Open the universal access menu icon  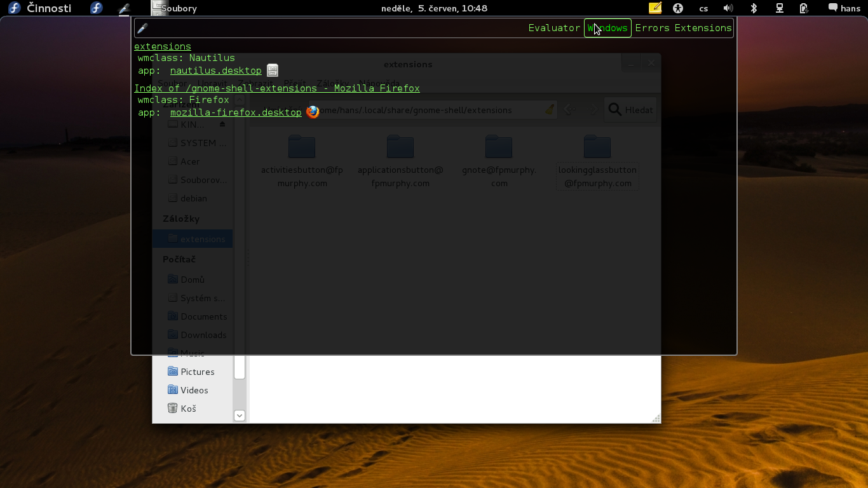678,8
